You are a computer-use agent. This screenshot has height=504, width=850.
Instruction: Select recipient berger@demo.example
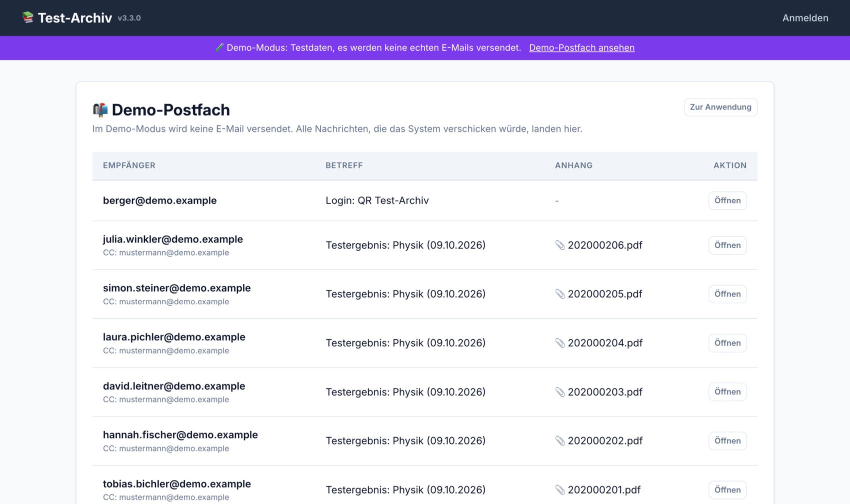[159, 200]
